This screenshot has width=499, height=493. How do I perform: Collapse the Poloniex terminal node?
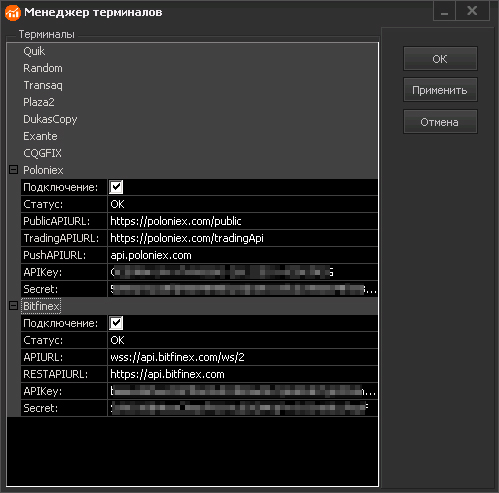[13, 170]
